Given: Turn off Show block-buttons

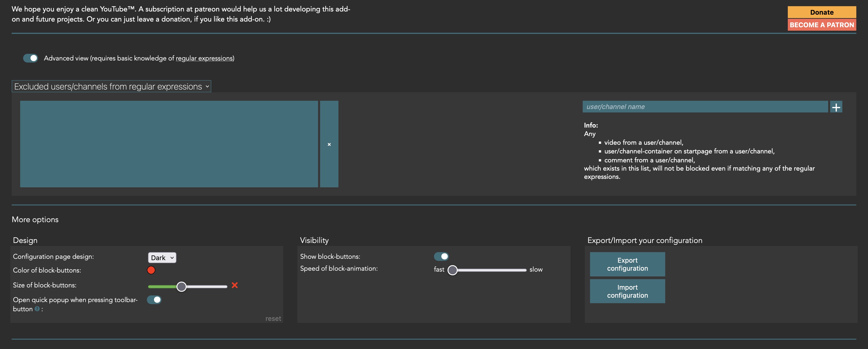Looking at the screenshot, I should (441, 256).
